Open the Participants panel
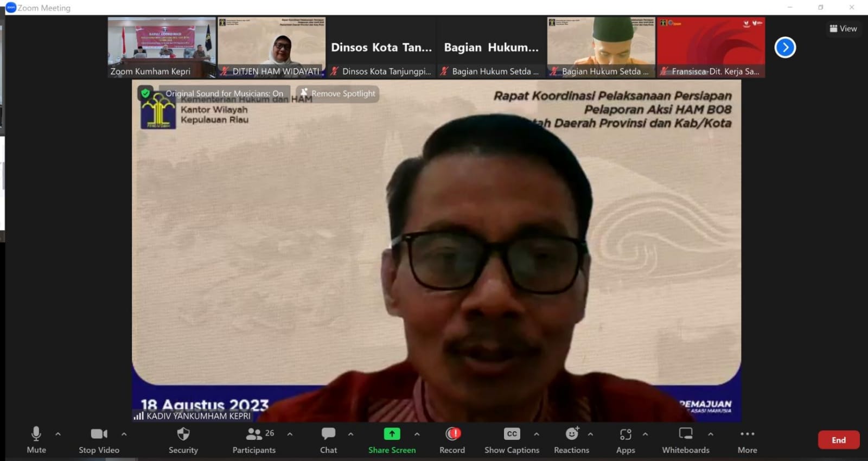 click(x=254, y=434)
